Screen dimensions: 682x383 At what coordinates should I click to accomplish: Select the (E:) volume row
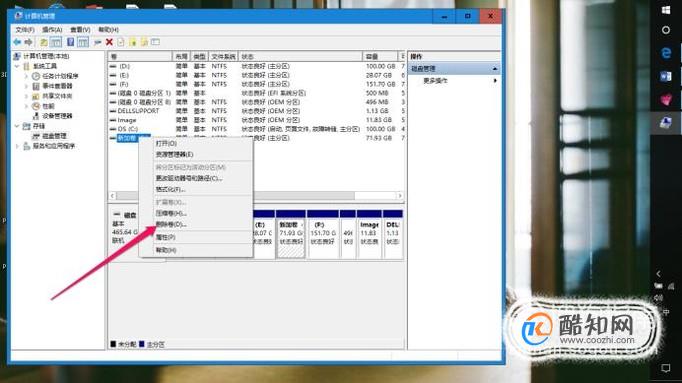(x=257, y=75)
